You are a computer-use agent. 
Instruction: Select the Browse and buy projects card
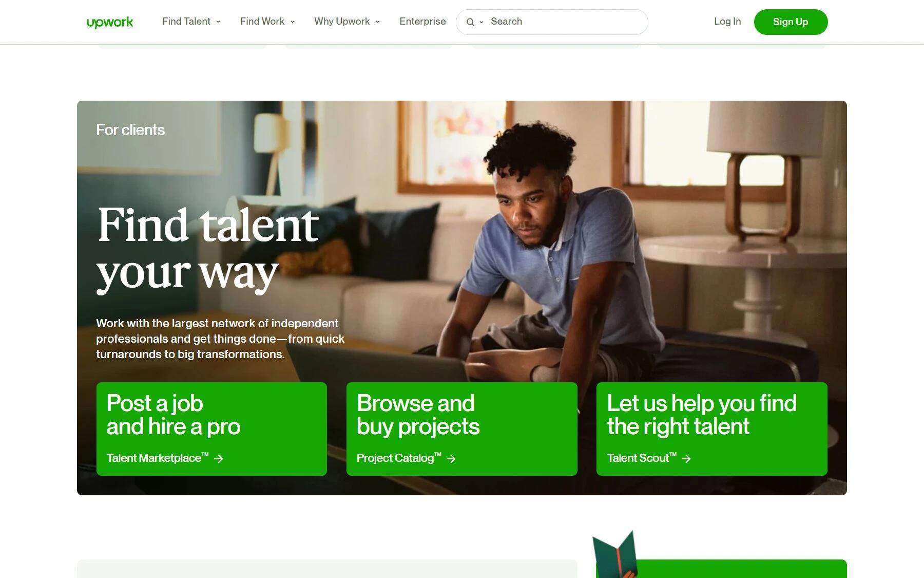pyautogui.click(x=462, y=429)
